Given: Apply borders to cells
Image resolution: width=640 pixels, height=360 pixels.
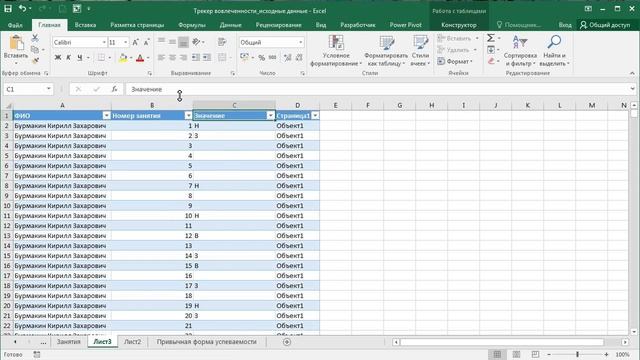Looking at the screenshot, I should (101, 58).
